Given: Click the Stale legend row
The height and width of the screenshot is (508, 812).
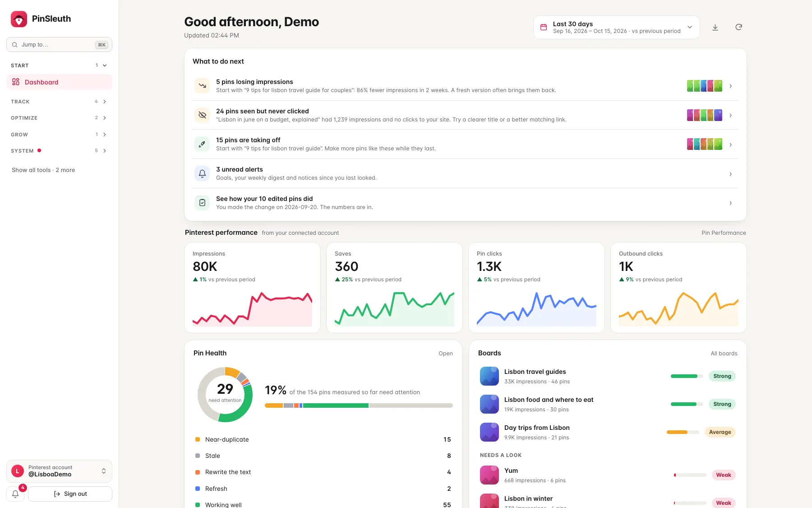Looking at the screenshot, I should tap(323, 456).
